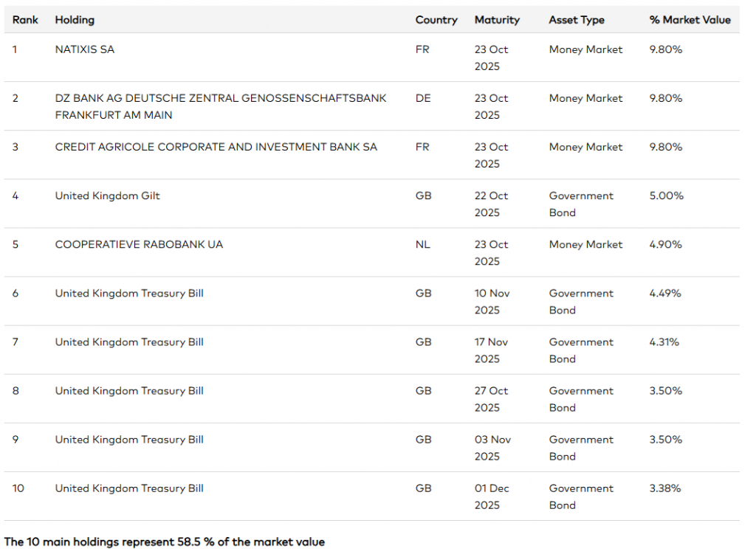Viewport: 756px width, 554px height.
Task: Click the 10 main holdings summary text
Action: click(165, 541)
